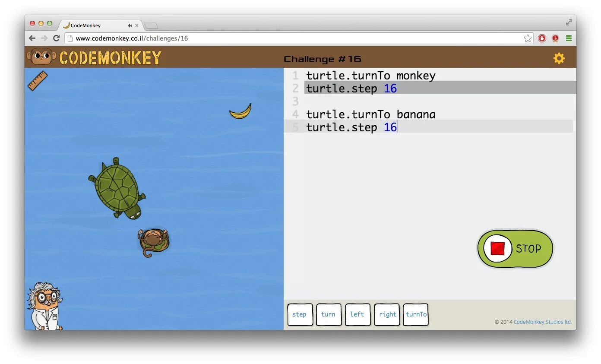Open a new tab with blank tab button
The width and height of the screenshot is (601, 364).
(x=151, y=26)
